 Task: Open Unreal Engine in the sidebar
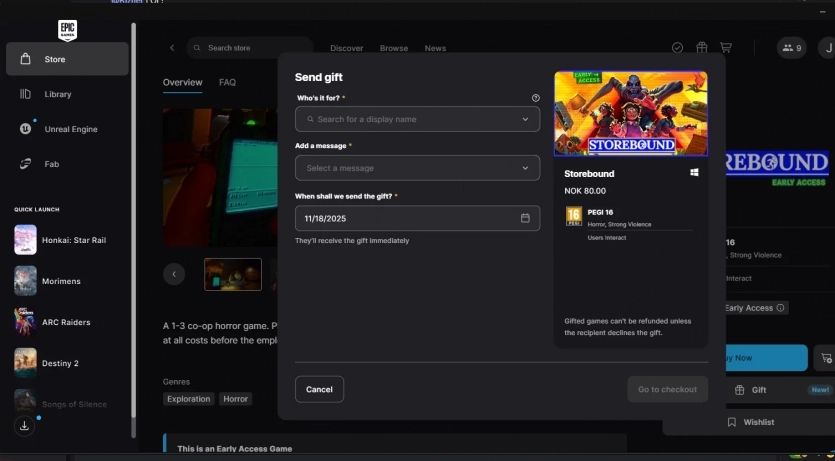[67, 129]
